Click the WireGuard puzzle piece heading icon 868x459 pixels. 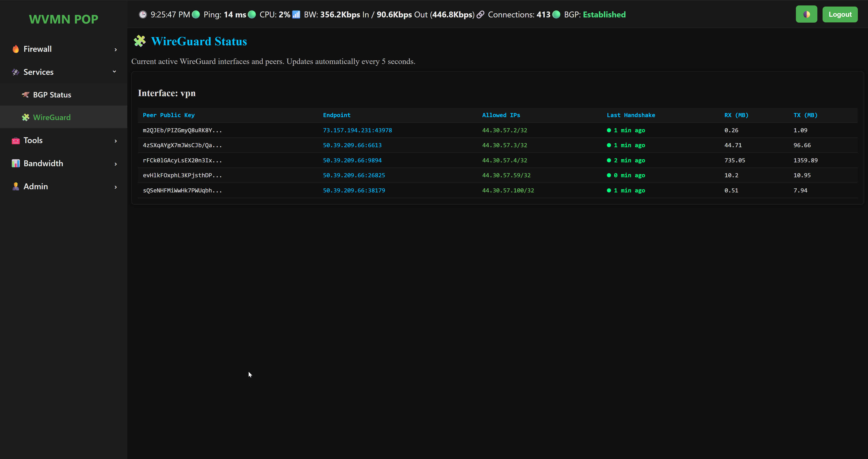[x=139, y=41]
